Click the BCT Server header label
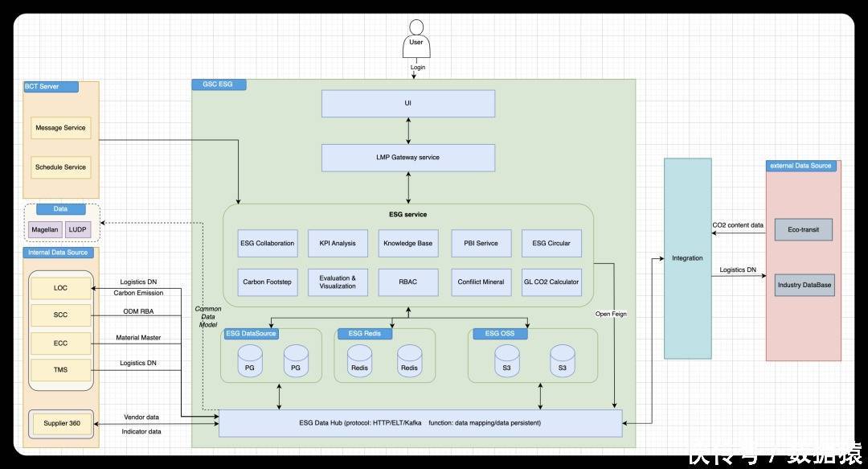Screen dimensions: 868x469 [42, 86]
